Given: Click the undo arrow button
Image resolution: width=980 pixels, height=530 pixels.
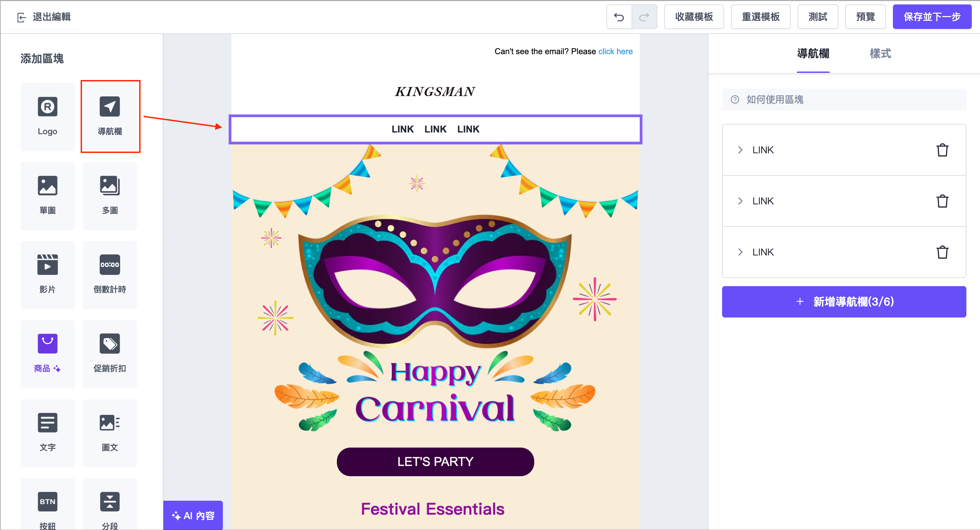Looking at the screenshot, I should coord(619,17).
